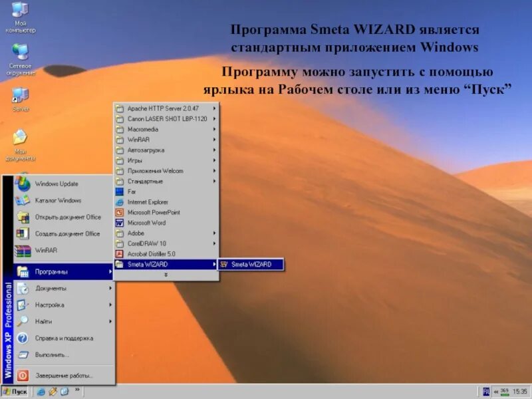Click the system tray clock 15:35
Viewport: 532px width, 399px height.
tap(520, 392)
